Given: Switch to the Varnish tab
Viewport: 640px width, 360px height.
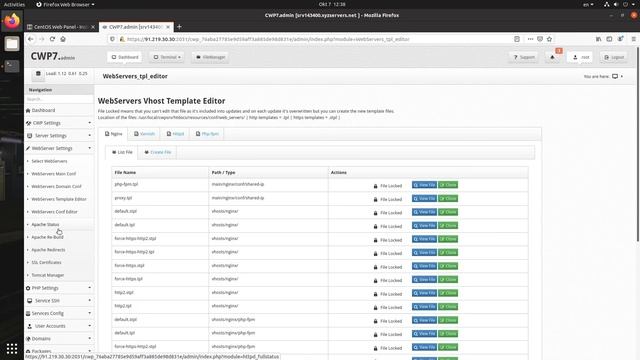Looking at the screenshot, I should [144, 134].
